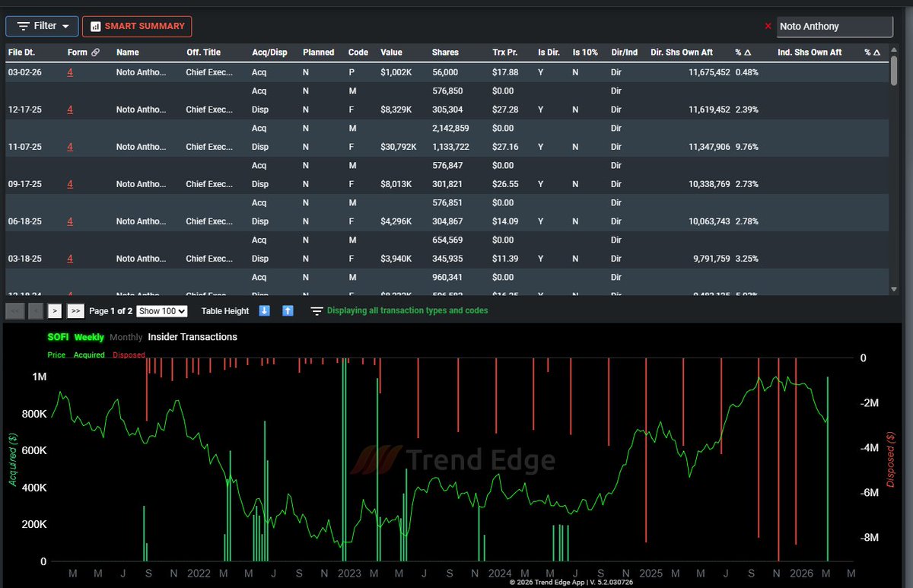Sort by Shares column header

[x=445, y=52]
